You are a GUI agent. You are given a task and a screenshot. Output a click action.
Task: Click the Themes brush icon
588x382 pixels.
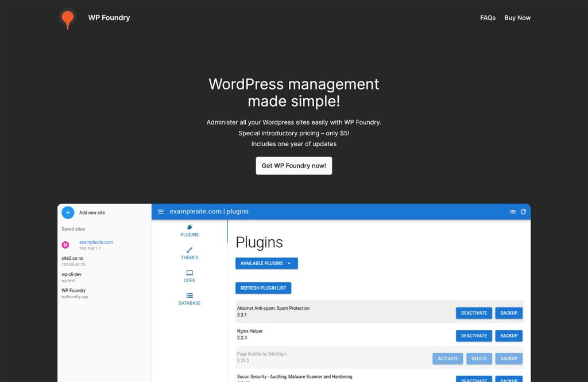tap(189, 250)
